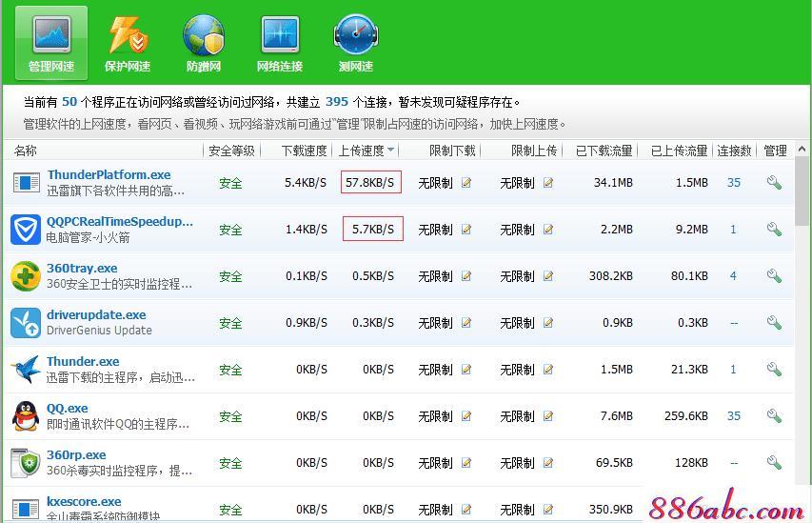Viewport: 812px width, 523px height.
Task: Sort by 上传速度 column header
Action: [x=366, y=151]
